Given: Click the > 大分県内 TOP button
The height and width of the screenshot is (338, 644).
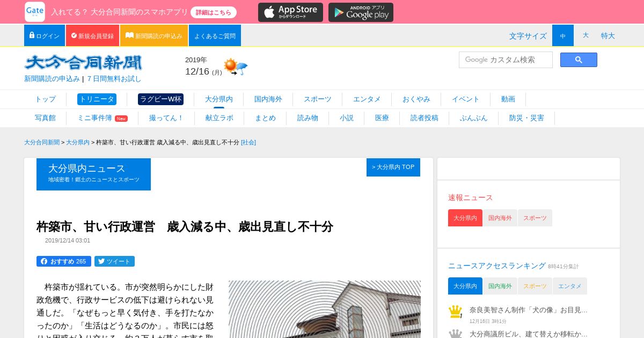Looking at the screenshot, I should tap(393, 167).
